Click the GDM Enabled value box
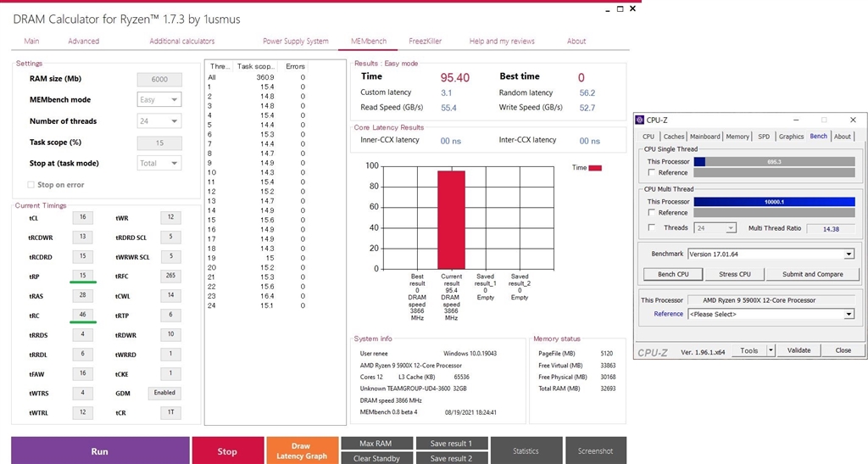This screenshot has width=868, height=464. point(164,393)
